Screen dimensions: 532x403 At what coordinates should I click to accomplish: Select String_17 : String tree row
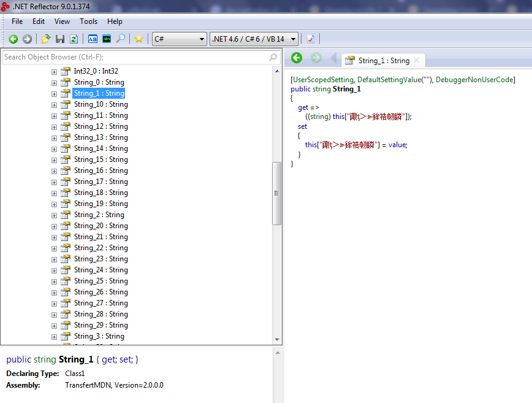point(101,182)
